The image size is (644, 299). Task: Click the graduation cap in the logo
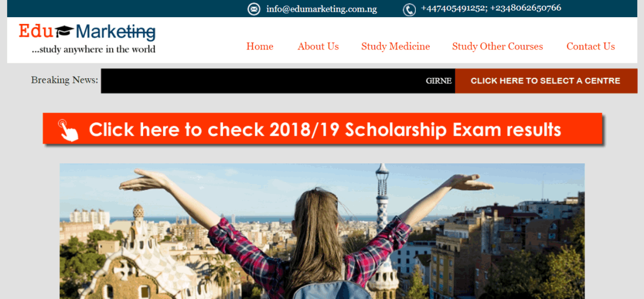pyautogui.click(x=65, y=29)
